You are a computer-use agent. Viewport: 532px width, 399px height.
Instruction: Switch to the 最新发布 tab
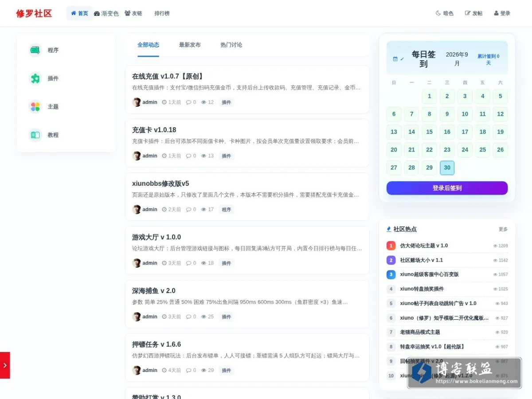click(190, 45)
